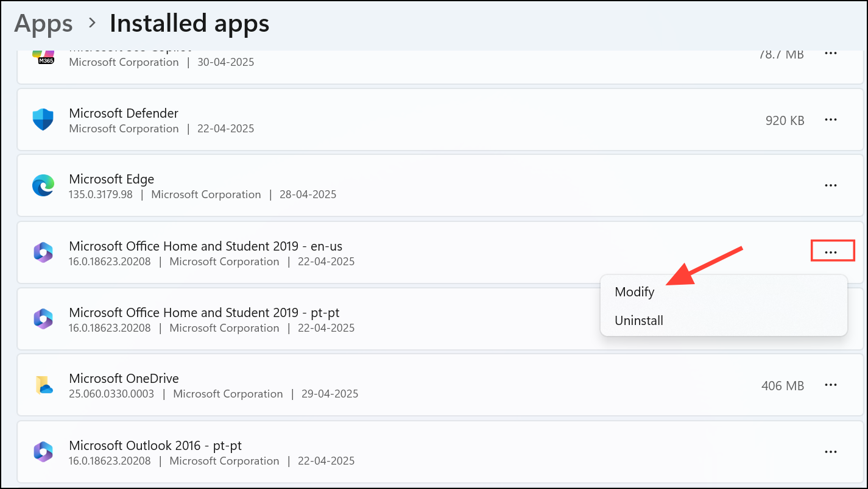Click the Microsoft Defender shield icon

pos(43,120)
